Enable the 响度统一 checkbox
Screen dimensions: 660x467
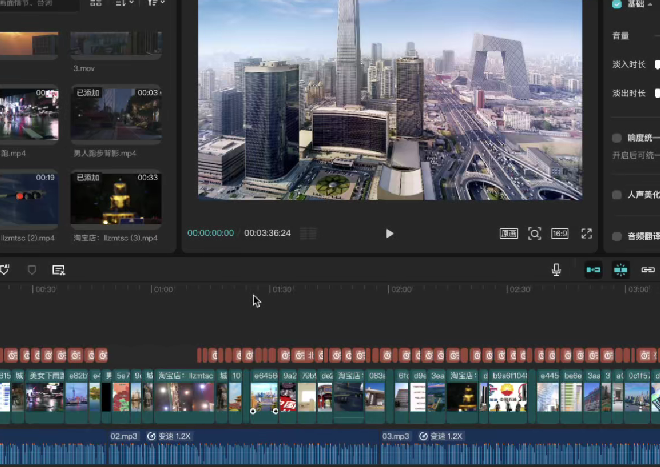tap(617, 138)
